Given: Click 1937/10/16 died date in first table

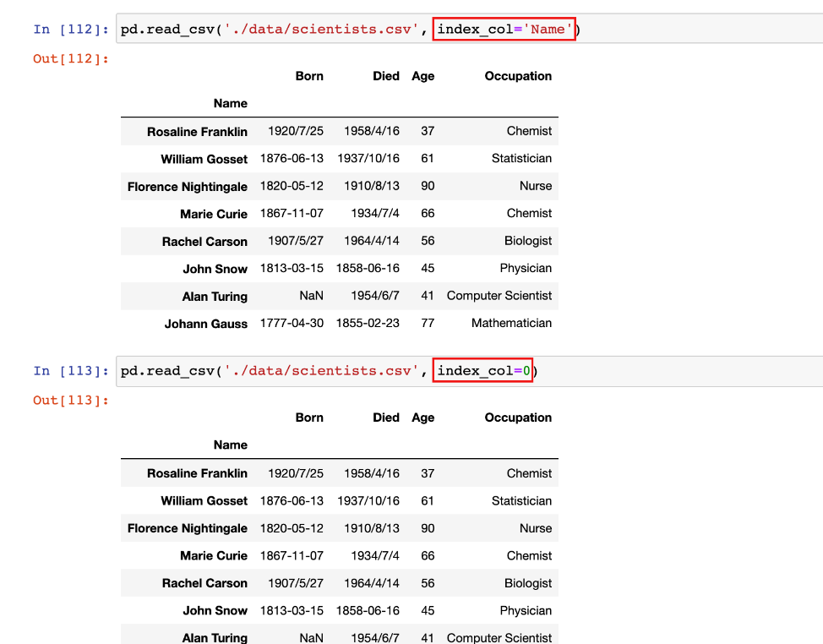Looking at the screenshot, I should [368, 158].
